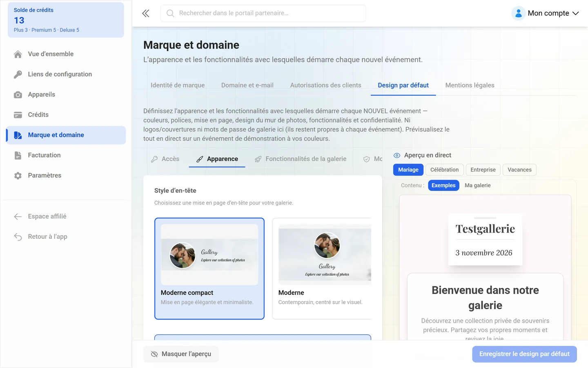Choose the Moderne compact header style

coord(209,269)
